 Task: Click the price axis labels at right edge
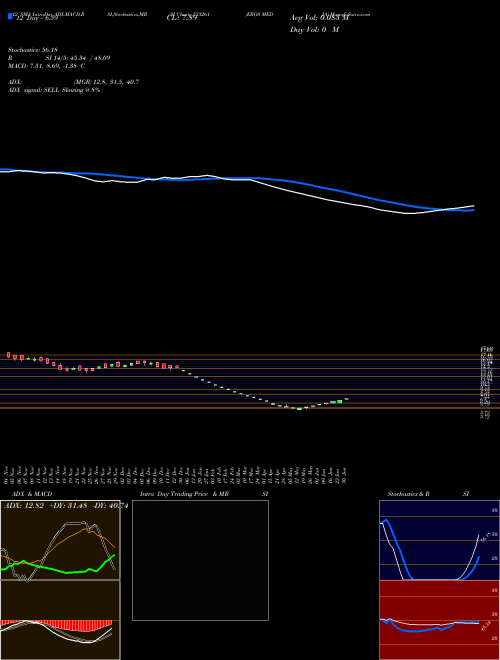pyautogui.click(x=486, y=382)
